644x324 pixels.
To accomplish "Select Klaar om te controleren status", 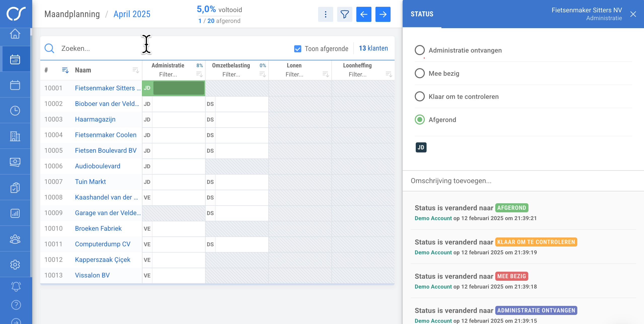I will point(420,97).
